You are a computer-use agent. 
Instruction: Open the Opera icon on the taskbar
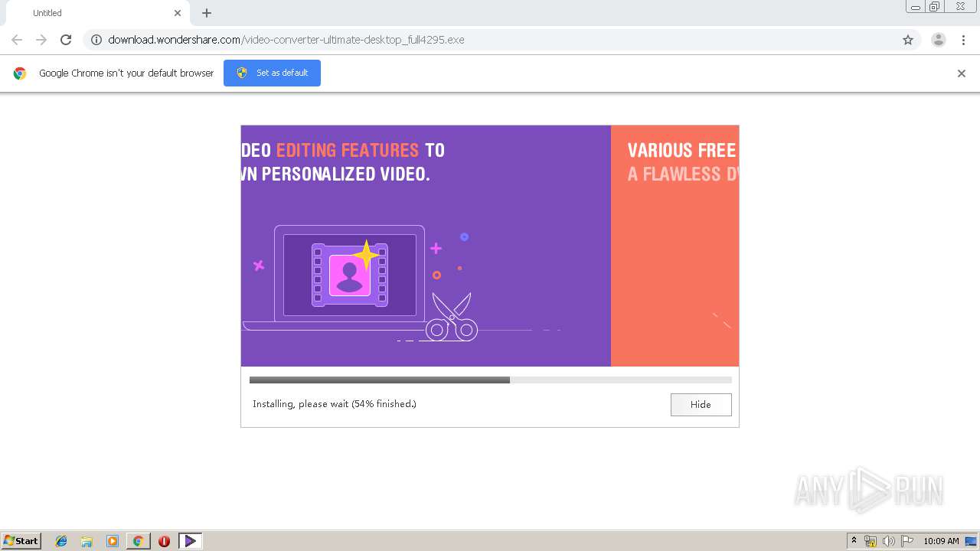[x=164, y=541]
